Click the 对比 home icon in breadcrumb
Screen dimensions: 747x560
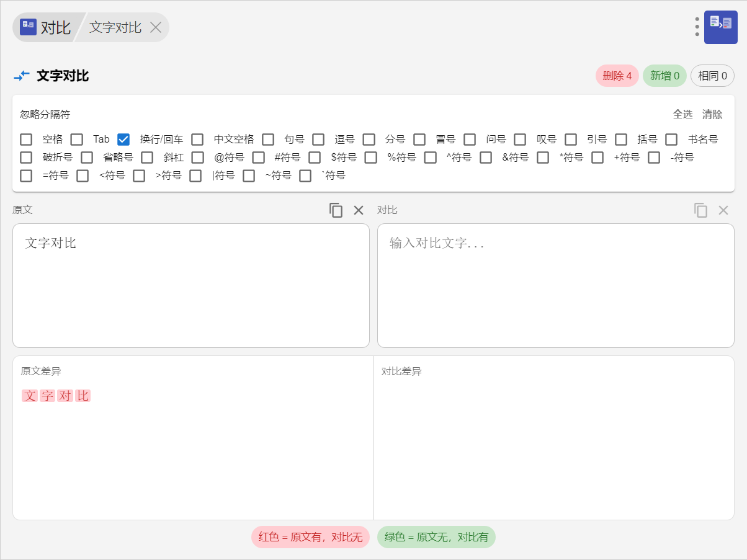pyautogui.click(x=28, y=27)
